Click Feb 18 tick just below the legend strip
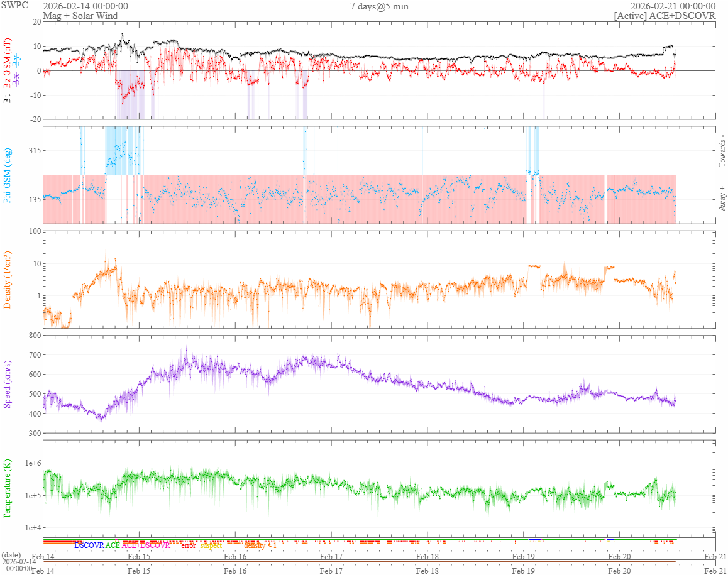 pyautogui.click(x=427, y=556)
